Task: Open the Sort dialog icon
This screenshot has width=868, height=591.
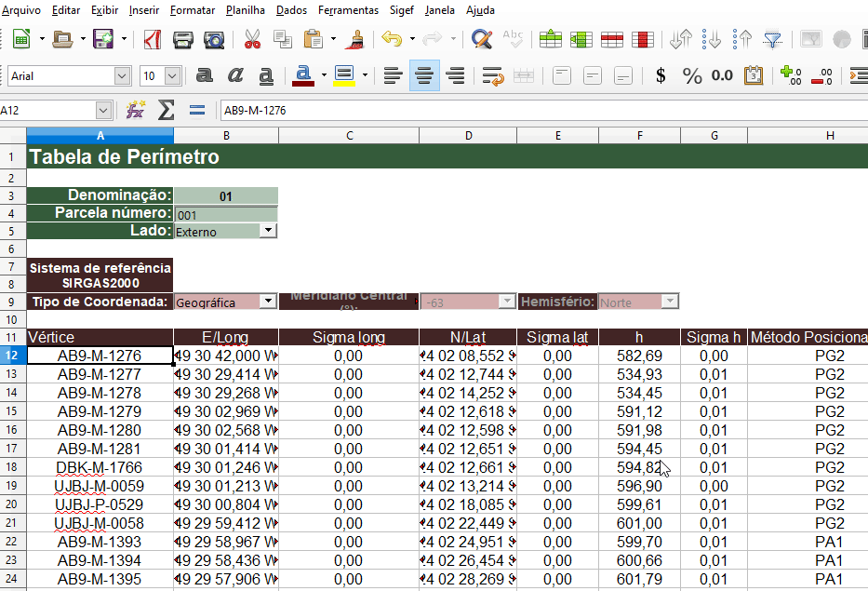Action: tap(680, 39)
